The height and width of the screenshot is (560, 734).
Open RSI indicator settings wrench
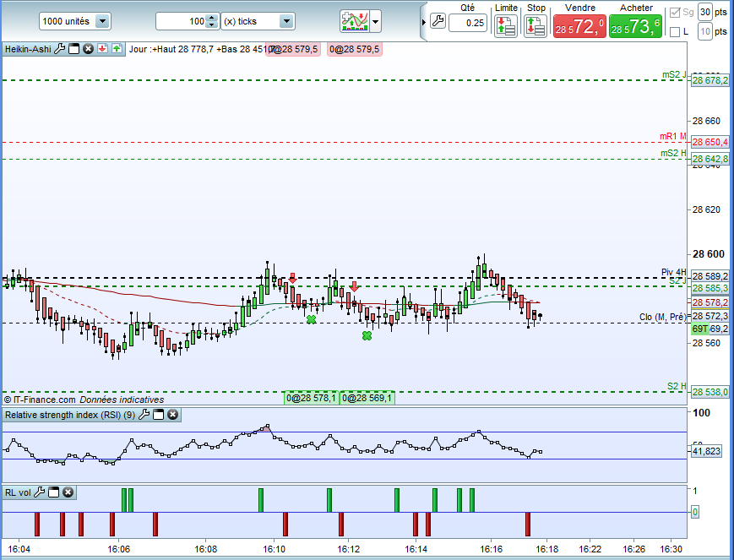(x=144, y=415)
